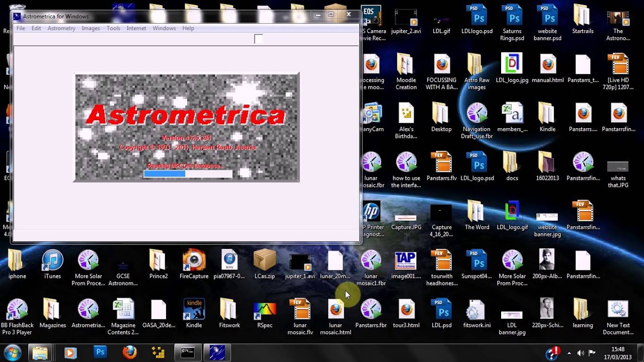Open the Moodle Creation folder
Image resolution: width=644 pixels, height=362 pixels.
pos(406,72)
